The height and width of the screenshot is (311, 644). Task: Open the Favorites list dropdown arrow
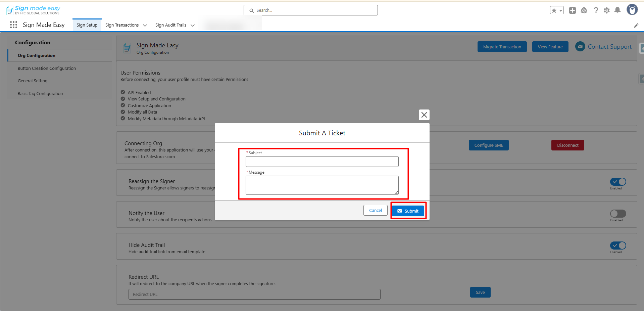coord(561,10)
